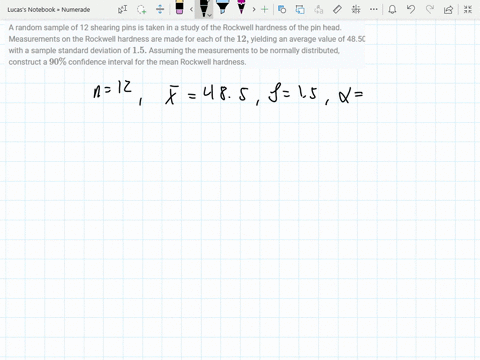Click the ink to shape icon
The image size is (480, 360).
point(300,9)
